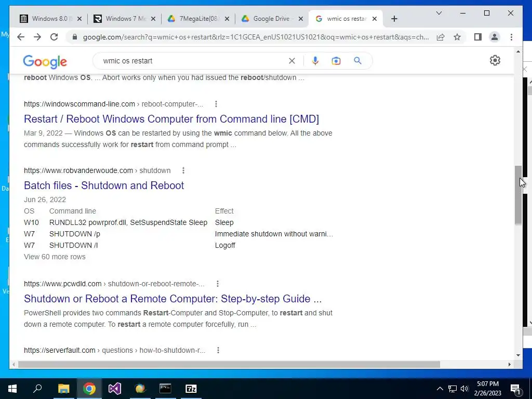Close the 7MegaLite tab
Viewport: 532px width, 399px height.
tap(227, 19)
